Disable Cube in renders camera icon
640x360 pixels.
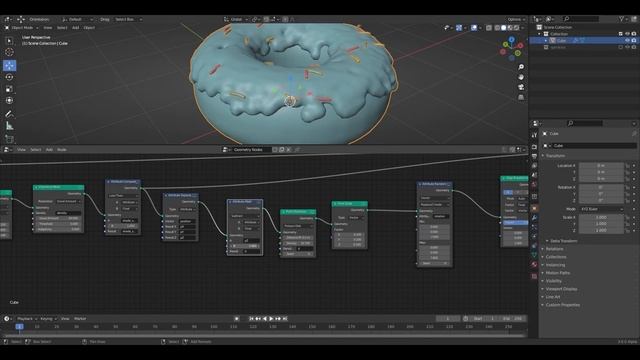click(x=634, y=40)
